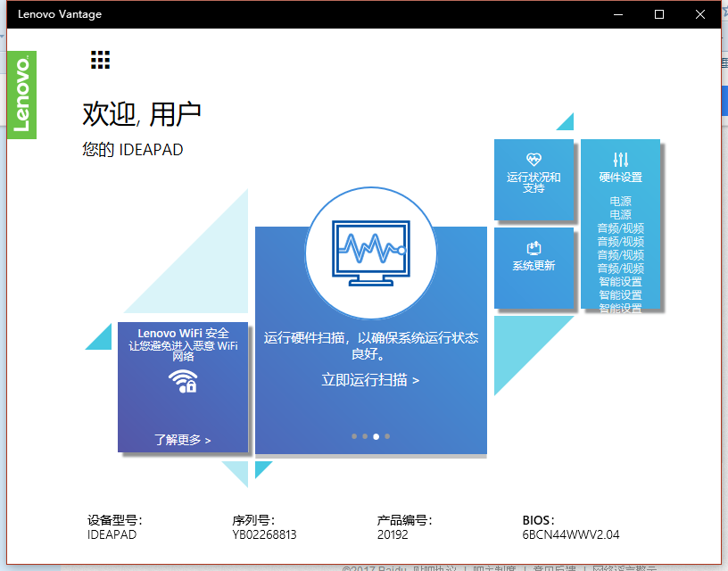Close the Lenovo Vantage window
728x571 pixels.
click(700, 14)
